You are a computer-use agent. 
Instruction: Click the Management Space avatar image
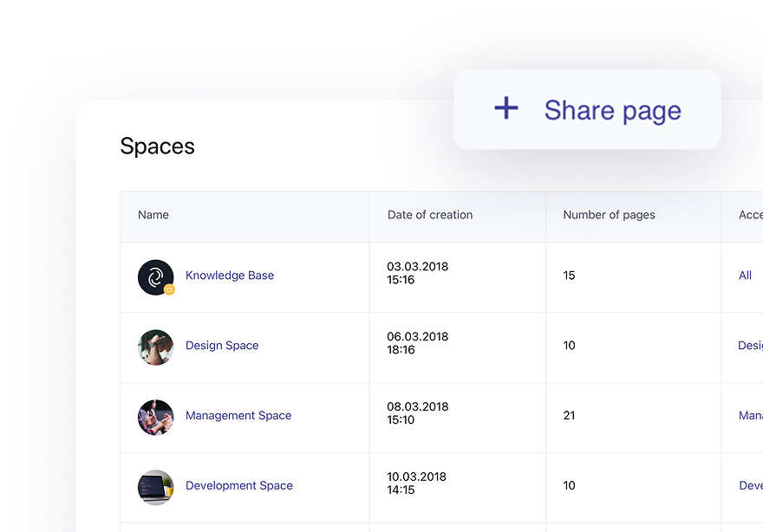coord(155,416)
